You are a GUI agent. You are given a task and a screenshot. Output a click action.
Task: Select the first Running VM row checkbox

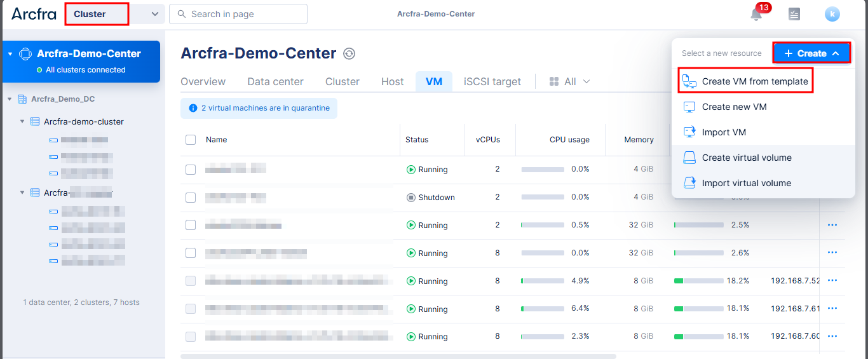pyautogui.click(x=191, y=170)
